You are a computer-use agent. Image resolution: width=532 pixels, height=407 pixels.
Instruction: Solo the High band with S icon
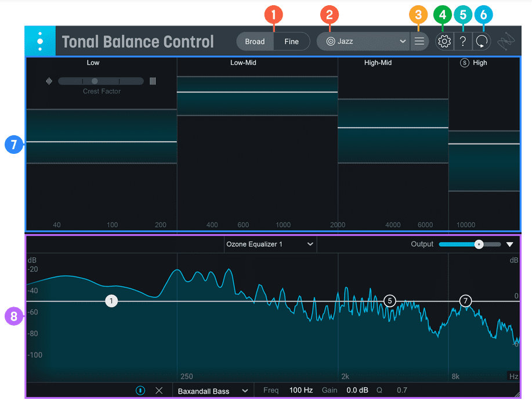pyautogui.click(x=465, y=63)
